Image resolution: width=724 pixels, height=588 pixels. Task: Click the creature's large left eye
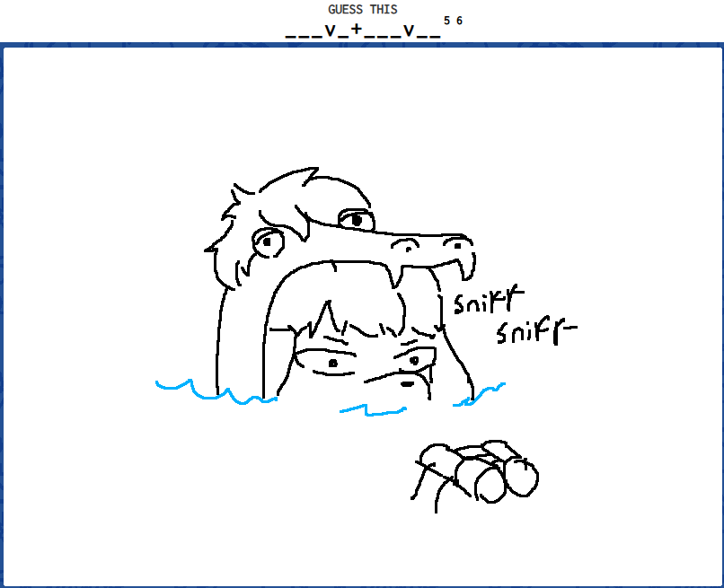(x=268, y=240)
